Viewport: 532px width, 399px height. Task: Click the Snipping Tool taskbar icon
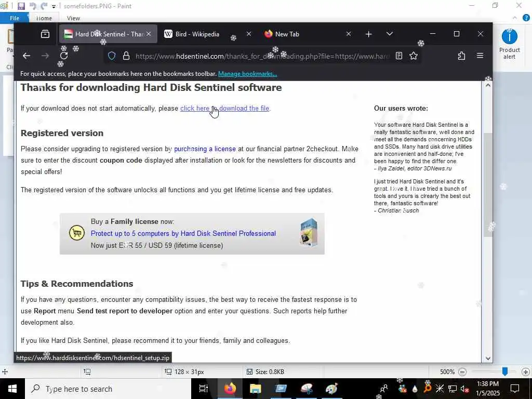tap(307, 389)
